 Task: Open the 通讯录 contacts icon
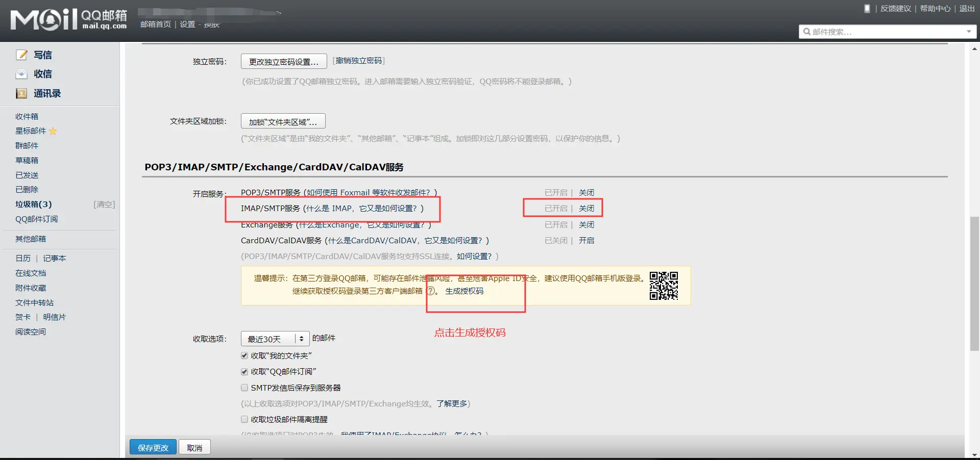pyautogui.click(x=21, y=93)
